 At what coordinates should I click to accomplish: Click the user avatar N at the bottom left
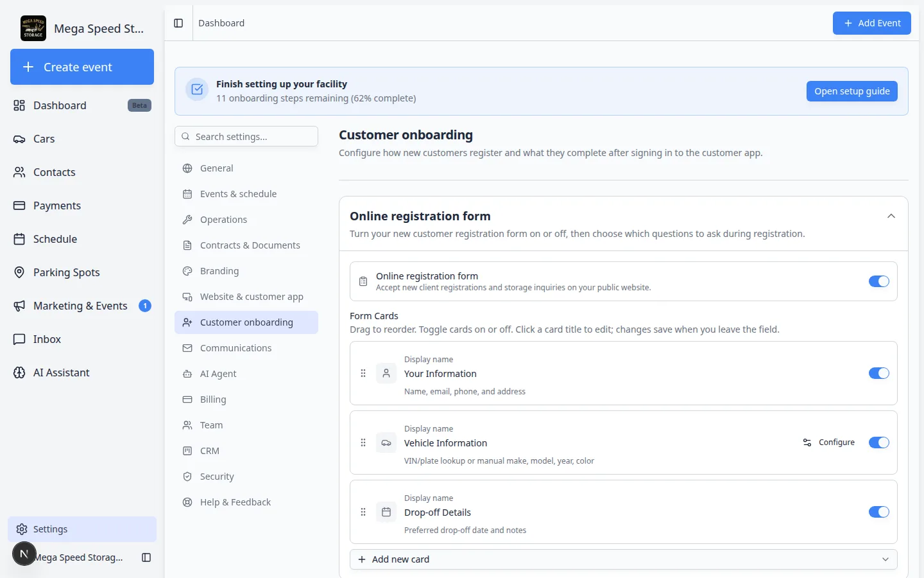pos(24,554)
